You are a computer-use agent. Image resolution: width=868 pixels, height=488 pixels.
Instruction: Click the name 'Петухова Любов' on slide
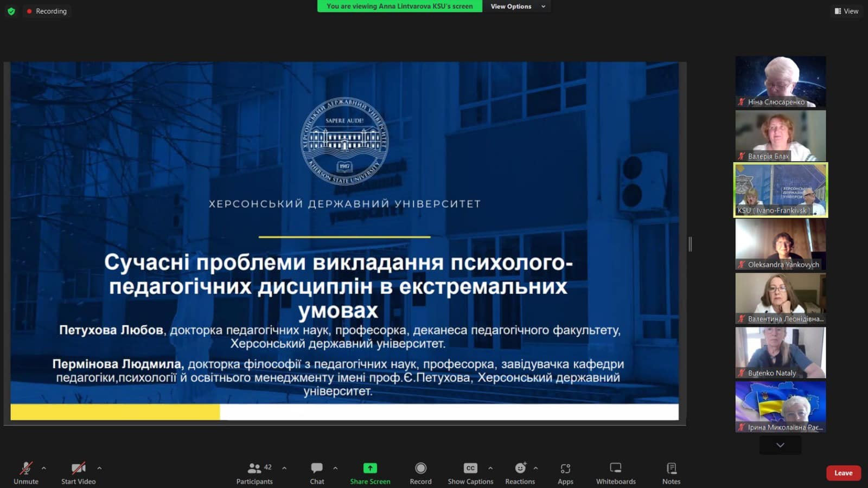tap(111, 330)
